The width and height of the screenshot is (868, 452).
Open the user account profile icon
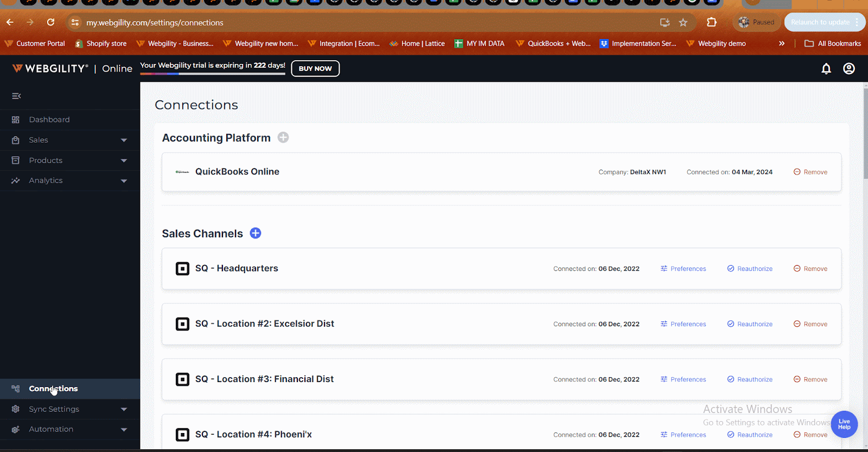click(x=849, y=69)
